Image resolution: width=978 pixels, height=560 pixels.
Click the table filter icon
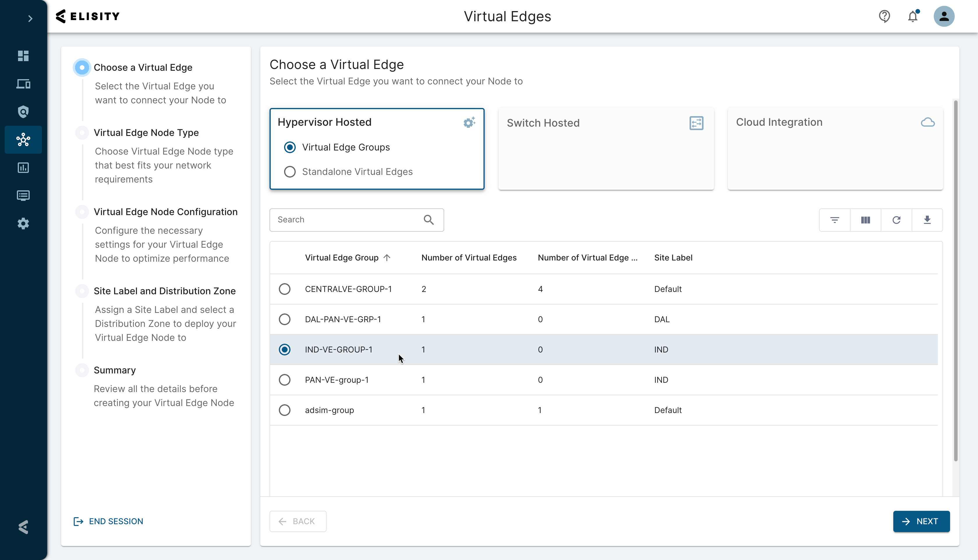pos(834,220)
